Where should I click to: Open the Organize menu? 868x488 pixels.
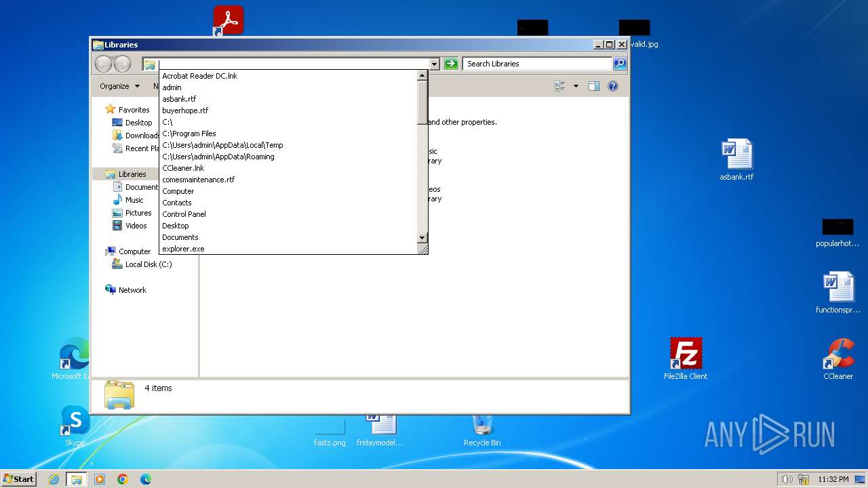[x=119, y=86]
